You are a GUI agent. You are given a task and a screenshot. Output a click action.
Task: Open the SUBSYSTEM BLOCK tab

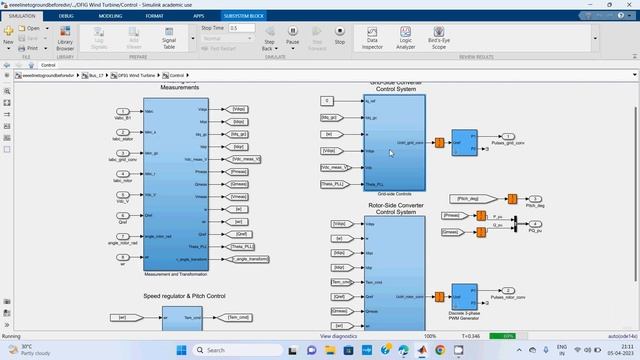[x=244, y=16]
